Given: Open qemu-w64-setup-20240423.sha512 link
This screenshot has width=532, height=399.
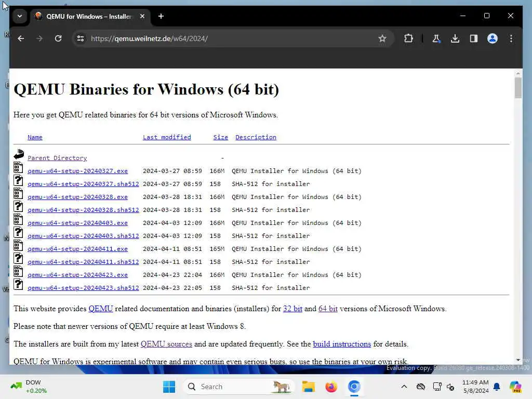Looking at the screenshot, I should click(83, 288).
